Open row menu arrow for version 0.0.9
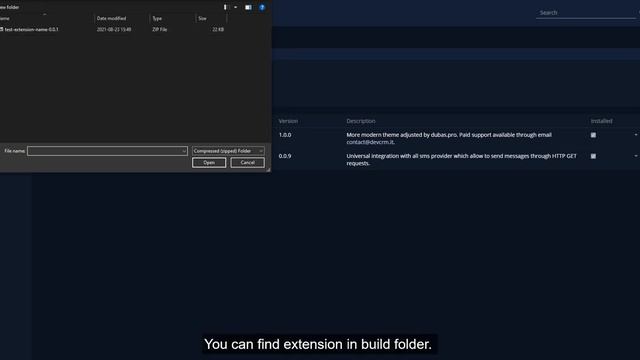The height and width of the screenshot is (360, 640). pos(636,156)
